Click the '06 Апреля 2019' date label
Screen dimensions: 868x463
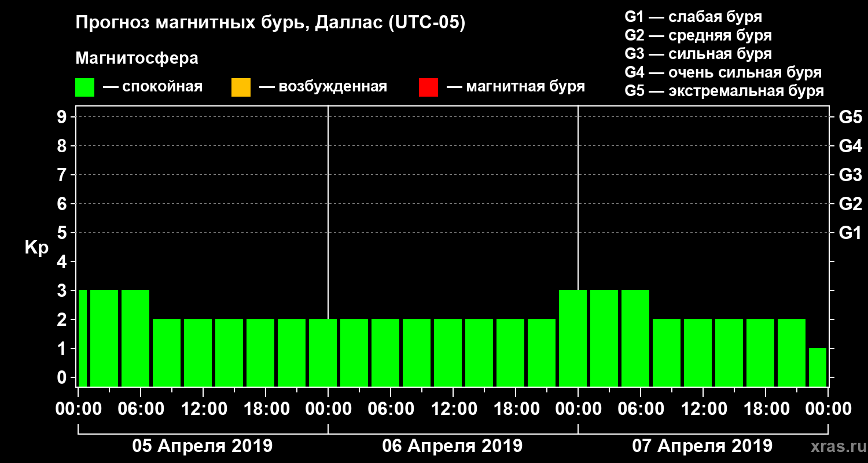453,446
